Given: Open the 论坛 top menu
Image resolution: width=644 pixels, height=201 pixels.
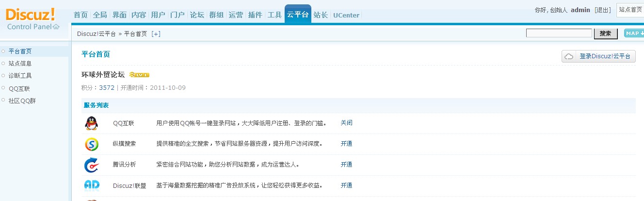Looking at the screenshot, I should [197, 15].
